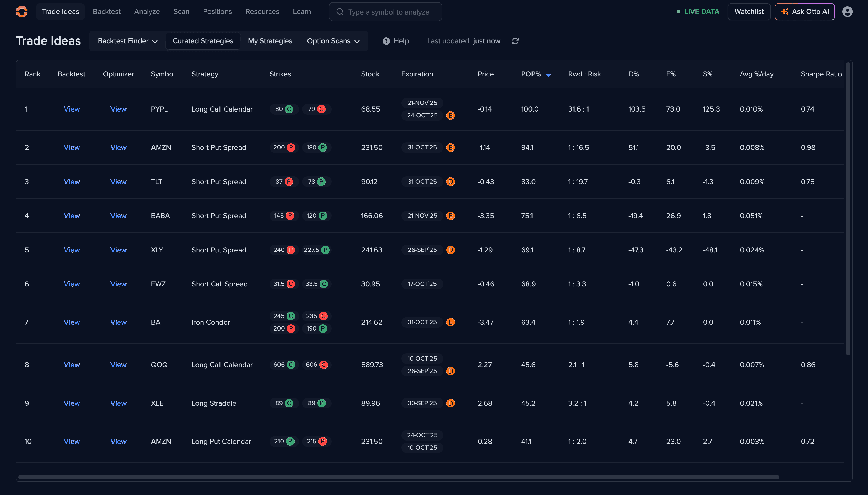Viewport: 868px width, 495px height.
Task: Click the EWZ 31.5 call strike badge
Action: [x=284, y=284]
